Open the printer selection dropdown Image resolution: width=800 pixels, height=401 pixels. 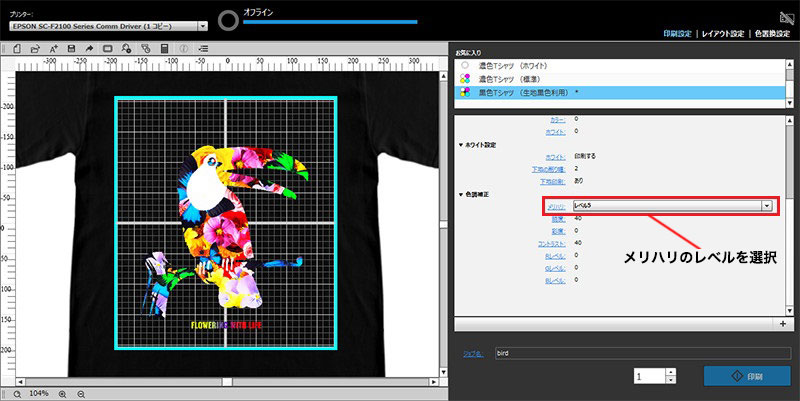pyautogui.click(x=202, y=25)
